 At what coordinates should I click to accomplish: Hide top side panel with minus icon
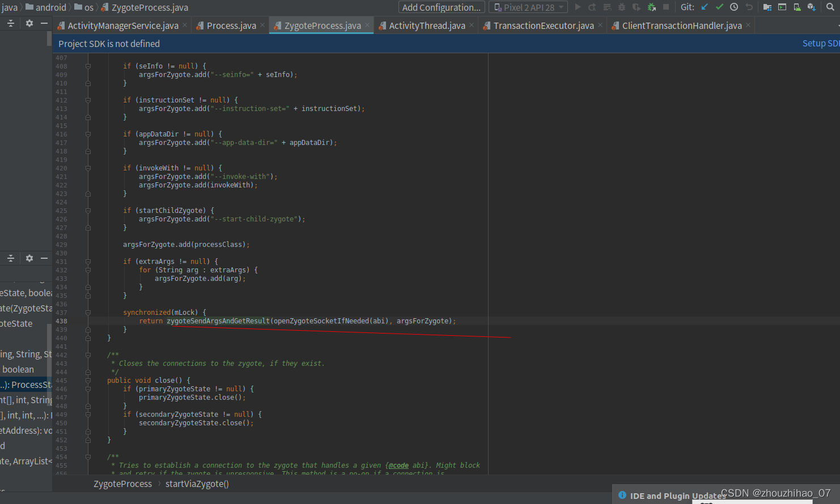(44, 23)
